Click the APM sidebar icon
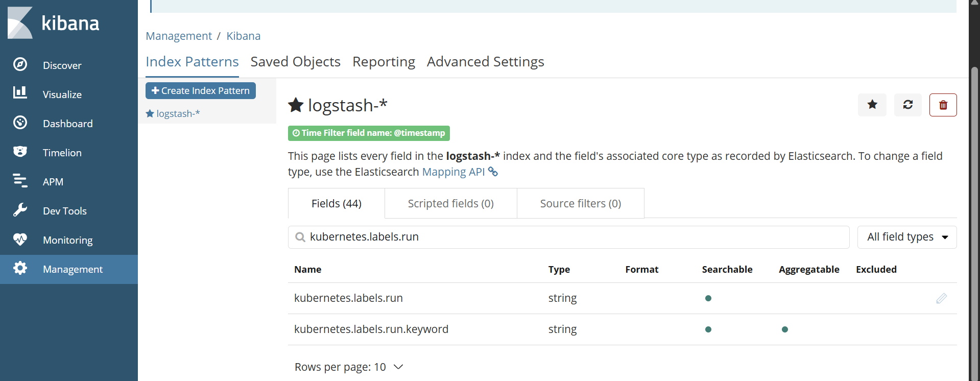 pyautogui.click(x=20, y=181)
